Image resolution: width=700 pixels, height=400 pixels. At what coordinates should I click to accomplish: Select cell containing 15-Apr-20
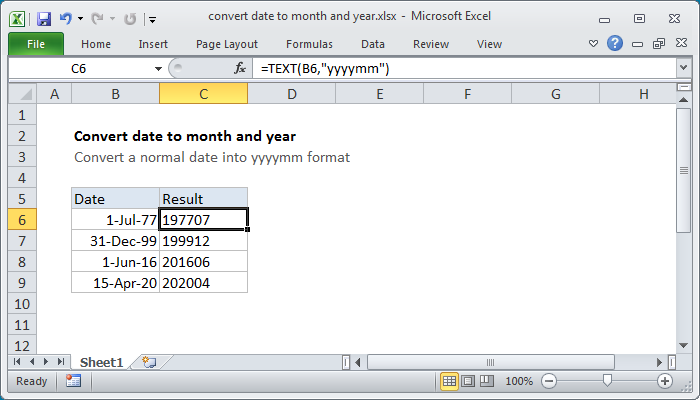coord(116,283)
